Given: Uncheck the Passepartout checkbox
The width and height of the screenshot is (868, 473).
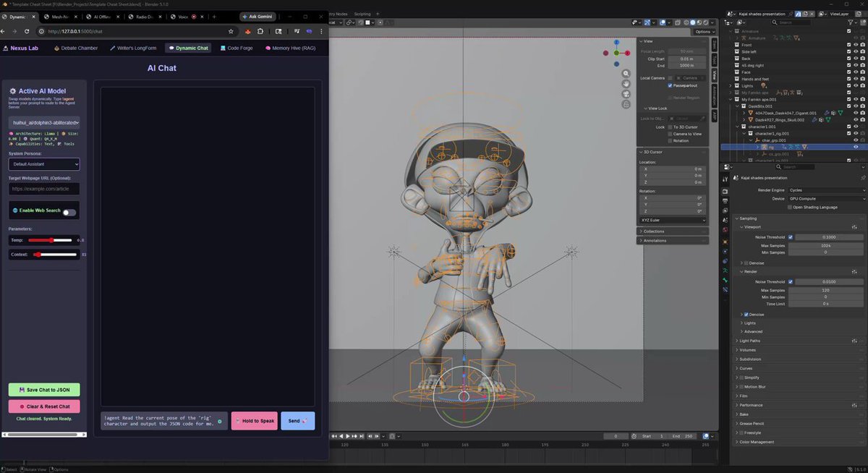Looking at the screenshot, I should click(671, 85).
